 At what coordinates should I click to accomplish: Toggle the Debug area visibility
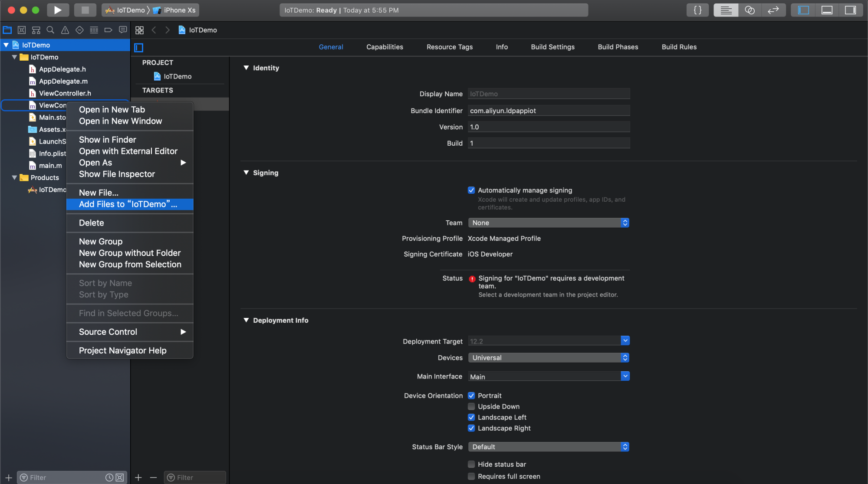(827, 10)
